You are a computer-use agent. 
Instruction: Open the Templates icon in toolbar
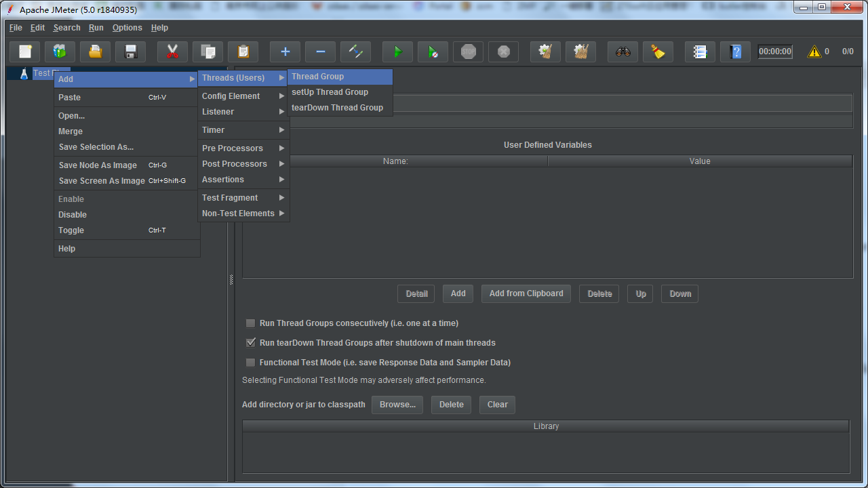click(x=60, y=52)
